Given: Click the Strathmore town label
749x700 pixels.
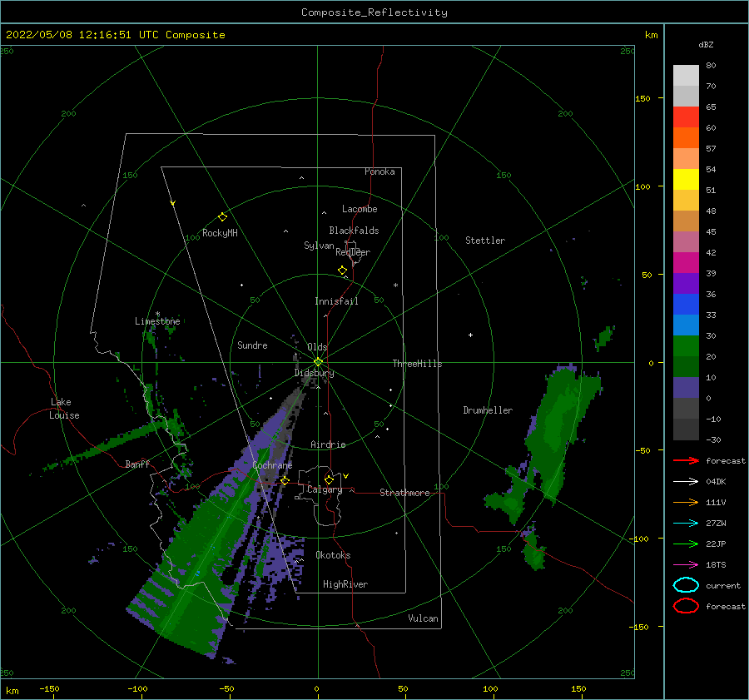Looking at the screenshot, I should pyautogui.click(x=404, y=493).
